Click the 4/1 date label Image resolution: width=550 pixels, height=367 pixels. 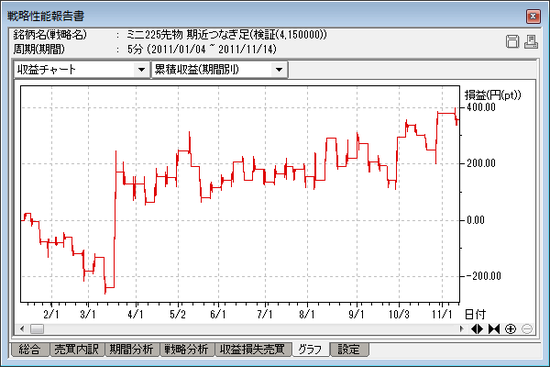(135, 314)
